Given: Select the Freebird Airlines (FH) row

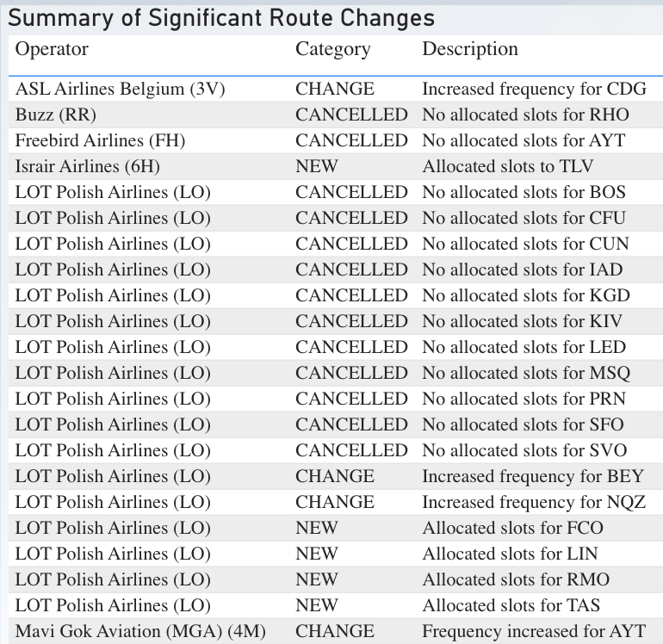Looking at the screenshot, I should coord(336,141).
